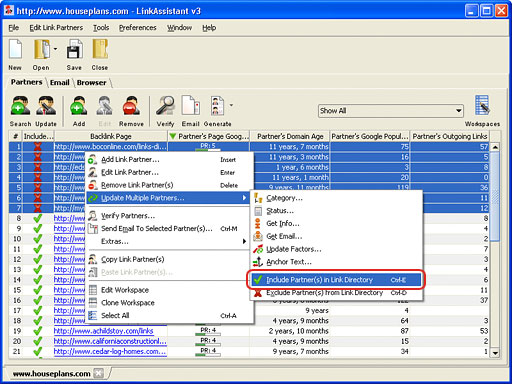Click the Save floppy disk icon
This screenshot has width=512, height=384.
(x=74, y=49)
